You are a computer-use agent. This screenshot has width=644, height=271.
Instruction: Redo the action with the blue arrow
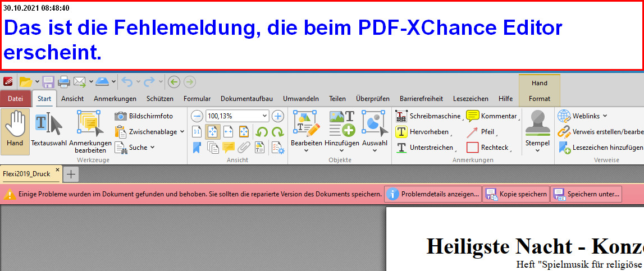point(149,82)
